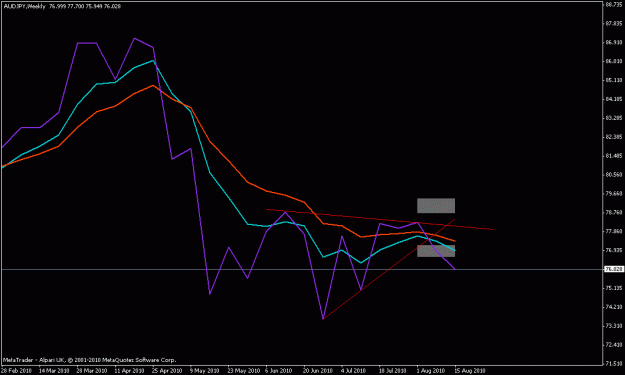Click the 71.510 price axis label
This screenshot has height=375, width=625.
(614, 363)
